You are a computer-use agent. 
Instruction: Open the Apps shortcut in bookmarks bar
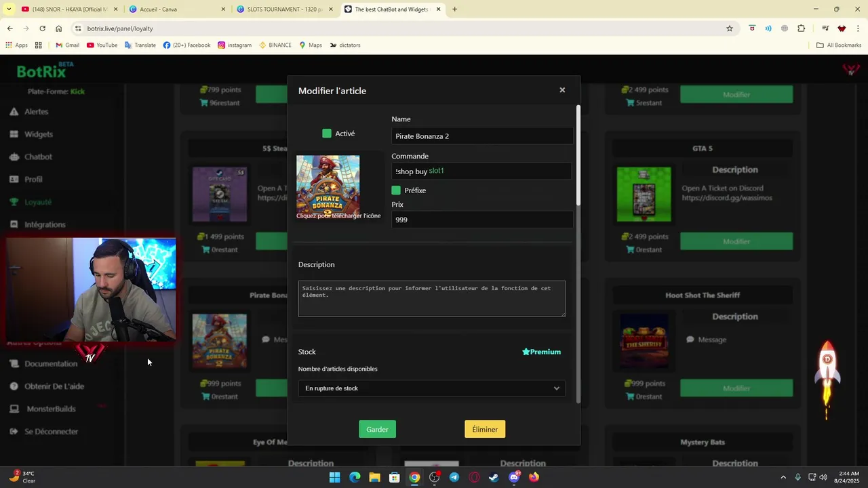click(x=17, y=45)
